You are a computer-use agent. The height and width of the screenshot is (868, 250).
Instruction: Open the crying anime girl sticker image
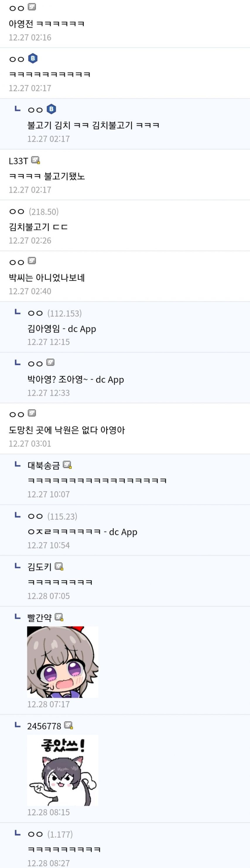point(63,662)
